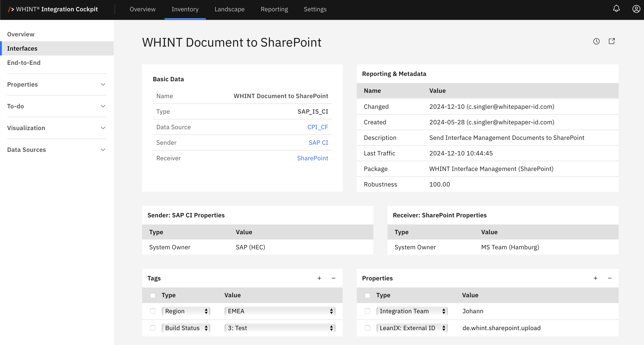Click de.whint.sharepoint.upload value
Image resolution: width=644 pixels, height=345 pixels.
[501, 328]
